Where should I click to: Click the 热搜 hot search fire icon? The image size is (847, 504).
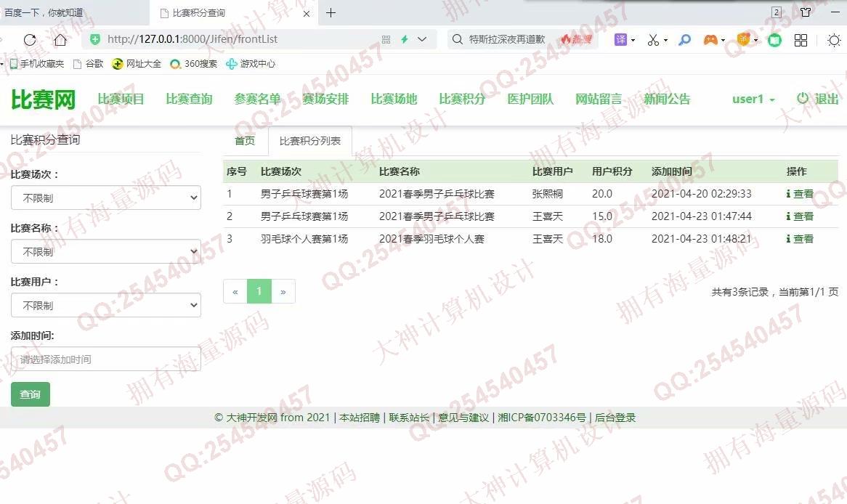[576, 39]
